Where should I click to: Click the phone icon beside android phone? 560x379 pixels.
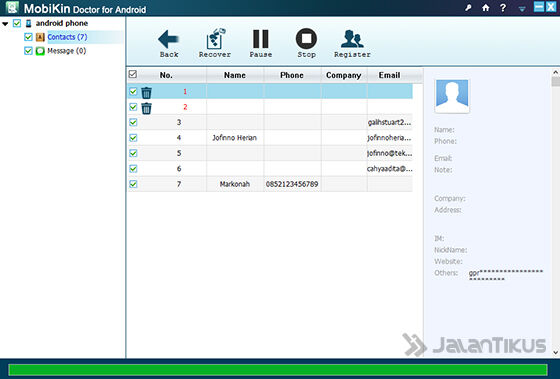pyautogui.click(x=29, y=24)
